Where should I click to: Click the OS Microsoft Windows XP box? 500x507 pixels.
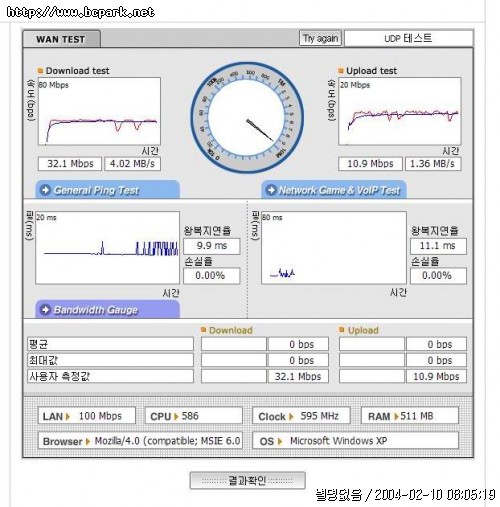click(x=356, y=441)
